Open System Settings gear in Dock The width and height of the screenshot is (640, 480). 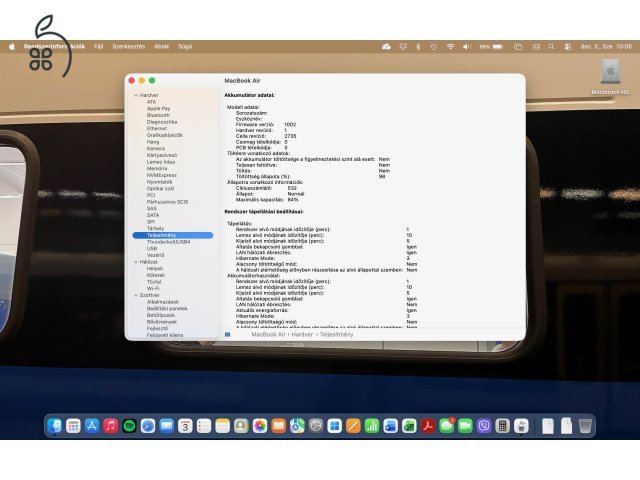316,426
